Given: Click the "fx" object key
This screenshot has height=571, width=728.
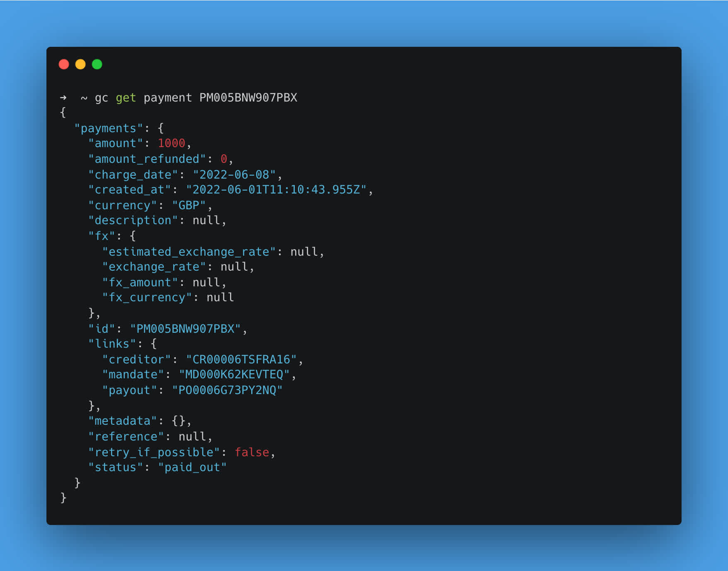Looking at the screenshot, I should click(x=102, y=236).
